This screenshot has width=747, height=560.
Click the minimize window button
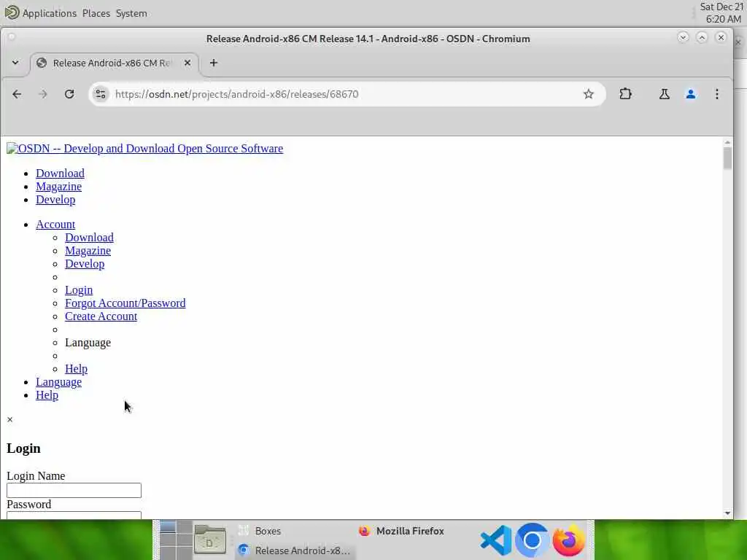[683, 37]
